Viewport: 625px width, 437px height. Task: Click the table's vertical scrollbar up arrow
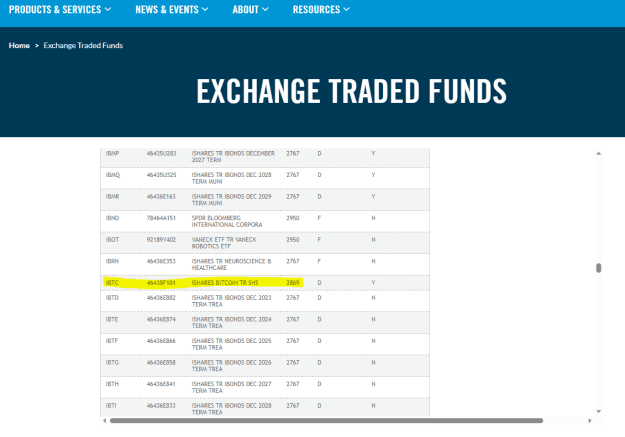point(598,154)
